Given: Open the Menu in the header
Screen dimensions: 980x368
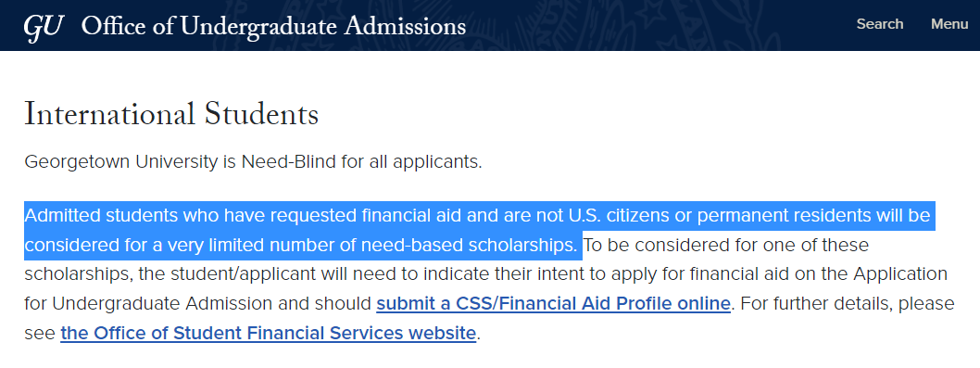Looking at the screenshot, I should [949, 24].
